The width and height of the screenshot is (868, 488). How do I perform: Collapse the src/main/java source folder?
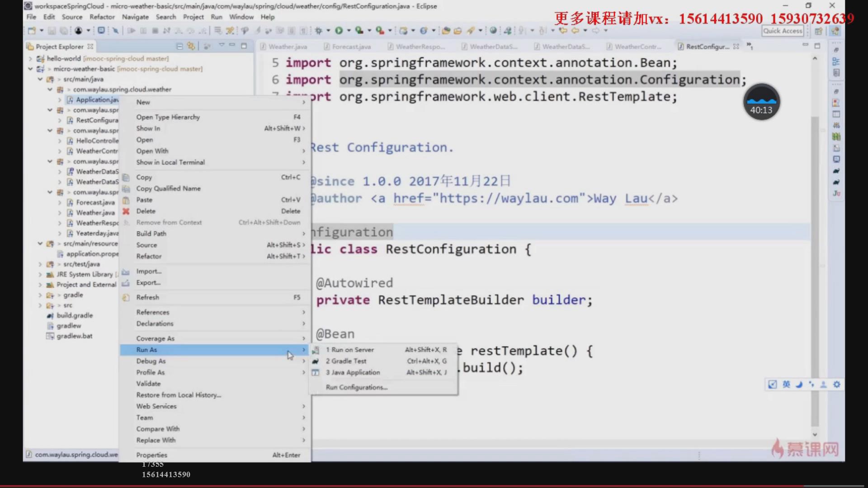[x=40, y=79]
